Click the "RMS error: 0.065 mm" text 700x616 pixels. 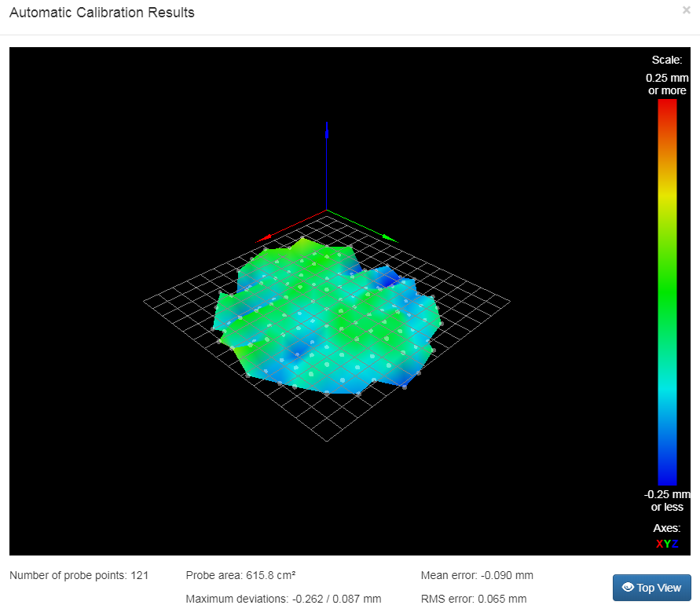474,599
